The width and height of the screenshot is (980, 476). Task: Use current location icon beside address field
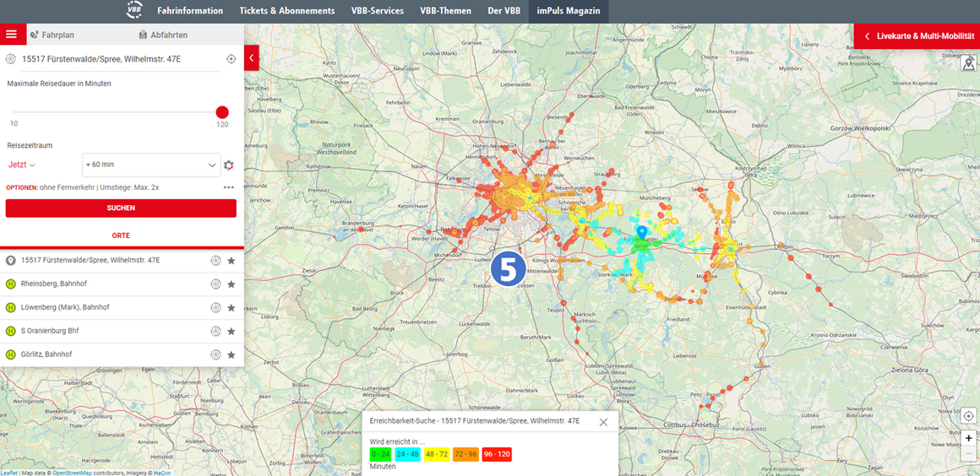pos(231,59)
